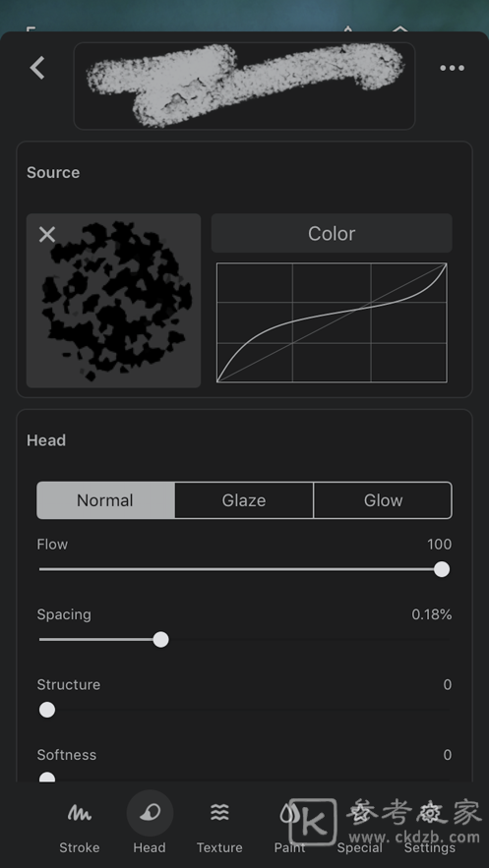The height and width of the screenshot is (868, 489).
Task: Select the Head brush tab icon
Action: (150, 813)
